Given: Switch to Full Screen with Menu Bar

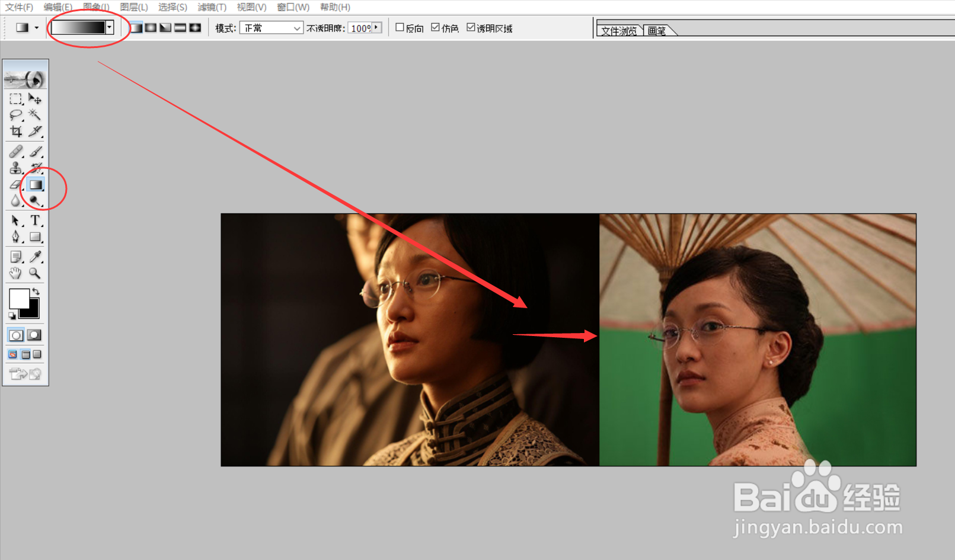Looking at the screenshot, I should (25, 354).
